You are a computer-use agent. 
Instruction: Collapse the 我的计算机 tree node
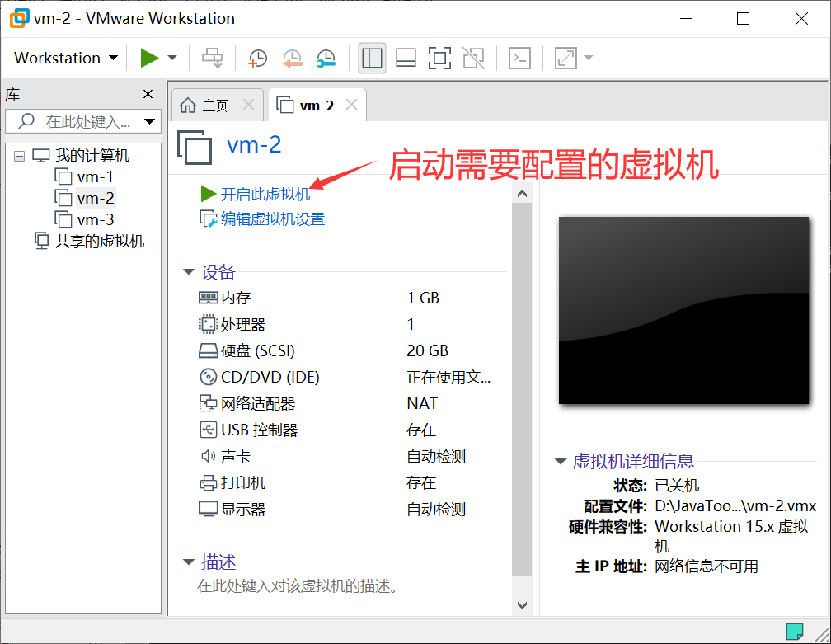tap(19, 156)
